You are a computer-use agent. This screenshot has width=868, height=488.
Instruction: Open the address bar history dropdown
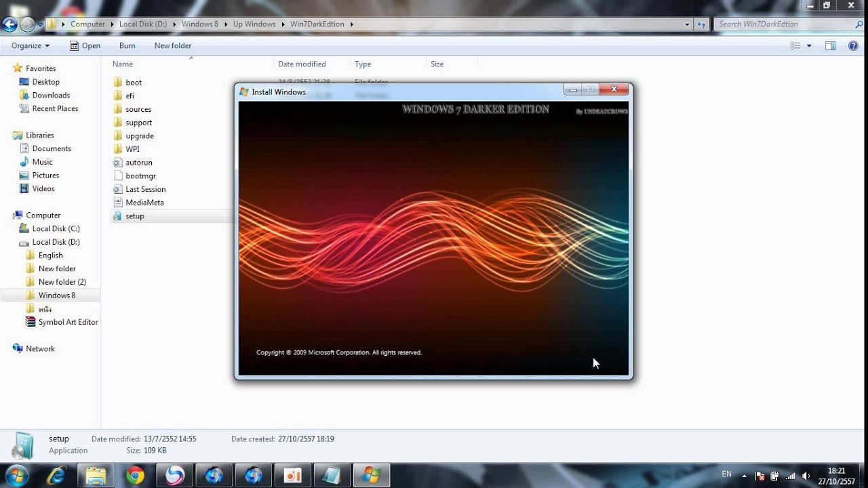click(687, 24)
